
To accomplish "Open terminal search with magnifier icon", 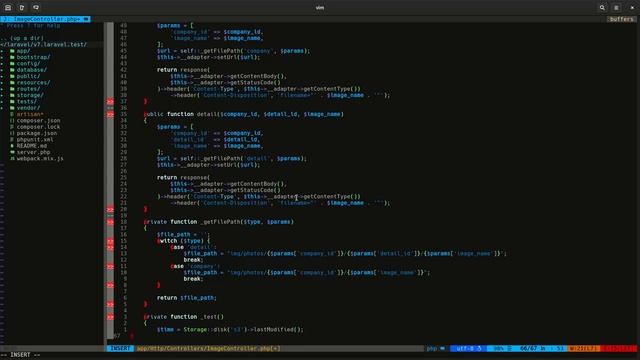I will tap(602, 7).
